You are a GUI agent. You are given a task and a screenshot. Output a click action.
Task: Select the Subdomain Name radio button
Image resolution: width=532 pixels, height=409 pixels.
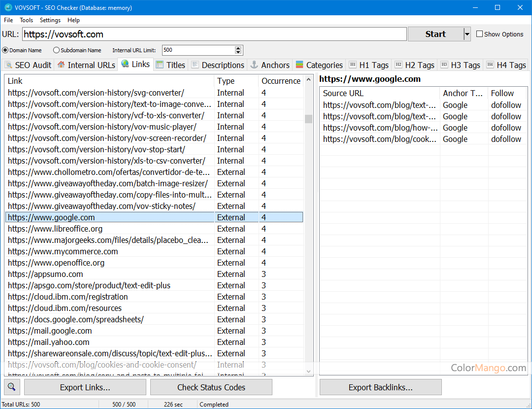click(x=56, y=50)
